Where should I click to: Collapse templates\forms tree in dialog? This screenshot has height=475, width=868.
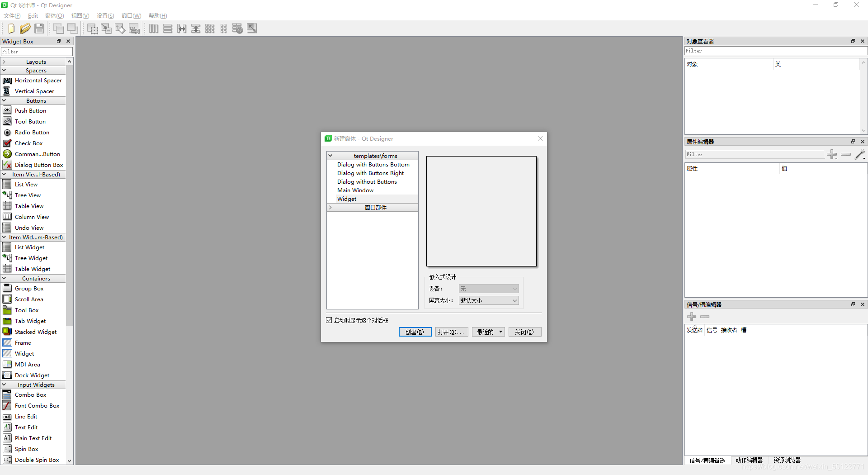(330, 156)
